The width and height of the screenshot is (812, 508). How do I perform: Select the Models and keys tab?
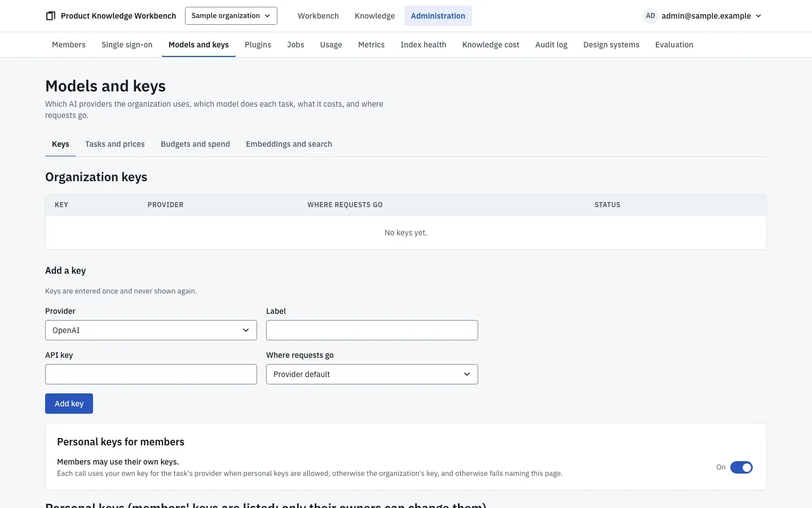point(198,45)
